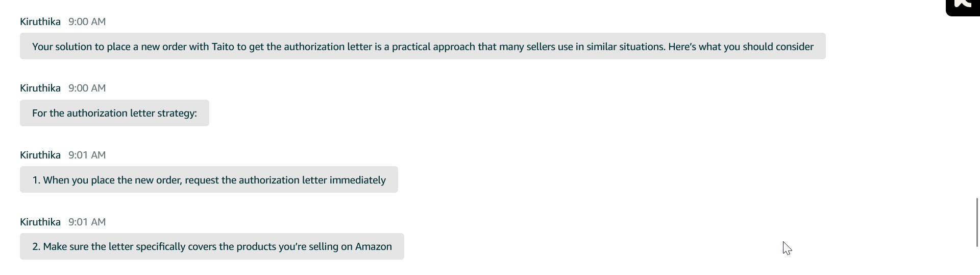The height and width of the screenshot is (275, 980).
Task: Click message 2 about products sold on Amazon
Action: [x=212, y=246]
